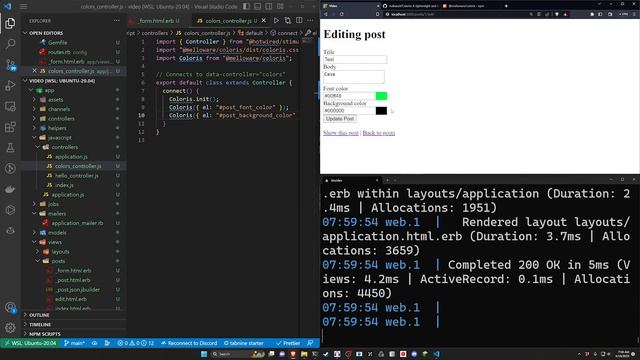Open the Manage gear in VS Code

click(x=10, y=327)
